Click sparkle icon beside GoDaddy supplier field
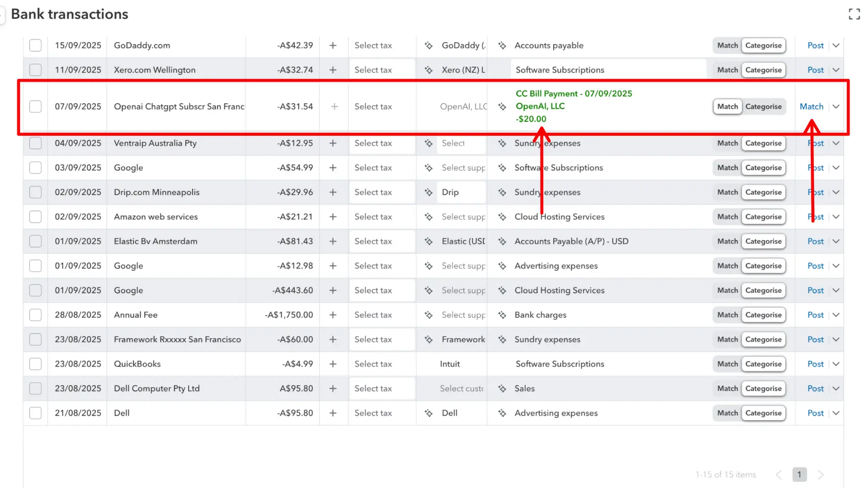Viewport: 868px width, 488px height. (x=429, y=45)
